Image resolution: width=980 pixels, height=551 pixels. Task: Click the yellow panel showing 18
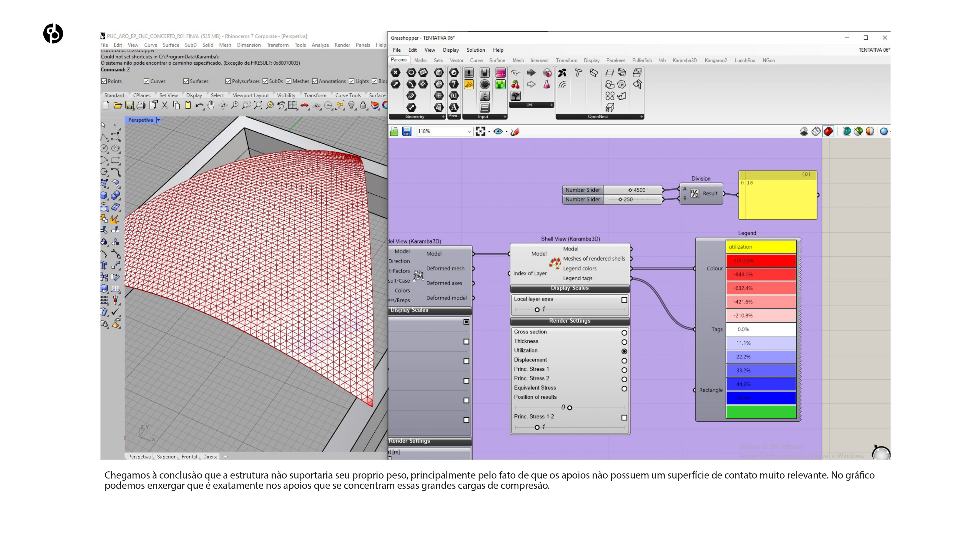tap(778, 198)
